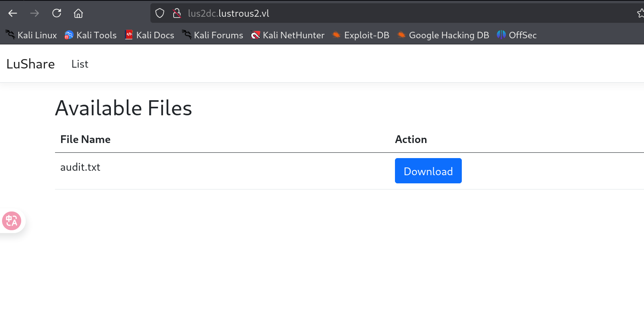Open the OffSec bookmark

517,35
